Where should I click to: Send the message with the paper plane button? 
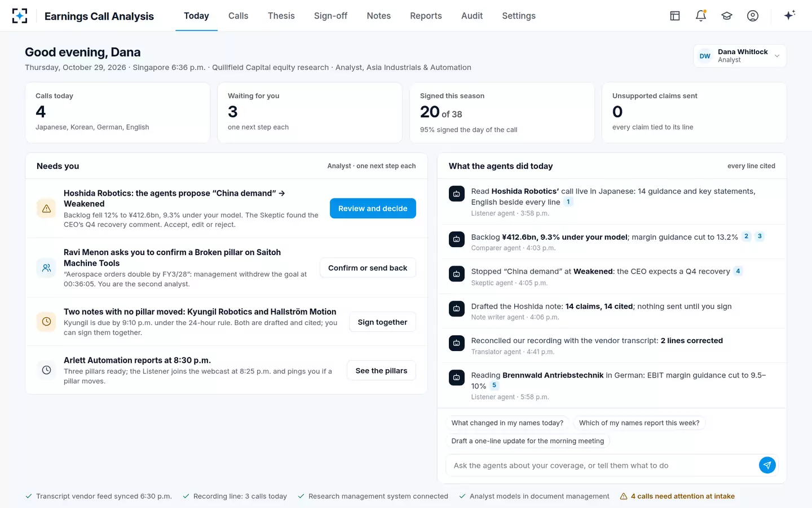tap(767, 465)
